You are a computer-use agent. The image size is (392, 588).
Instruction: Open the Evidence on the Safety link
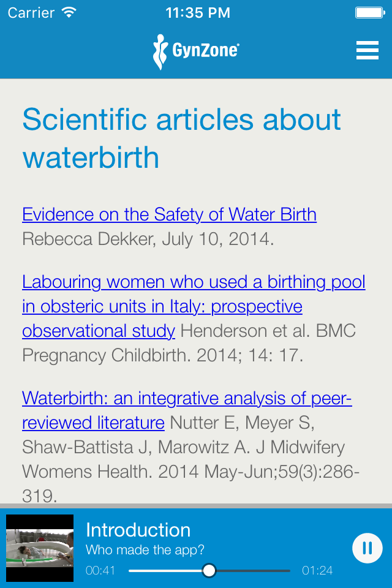click(168, 214)
